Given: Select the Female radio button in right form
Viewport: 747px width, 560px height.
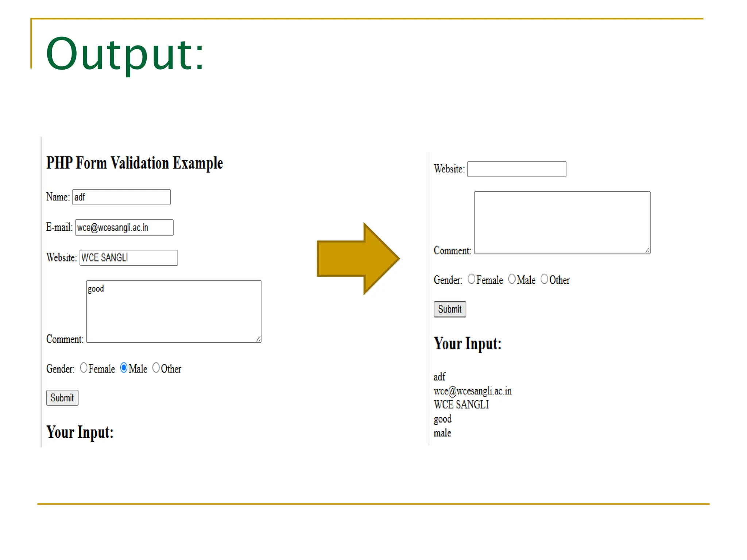Looking at the screenshot, I should click(x=471, y=279).
